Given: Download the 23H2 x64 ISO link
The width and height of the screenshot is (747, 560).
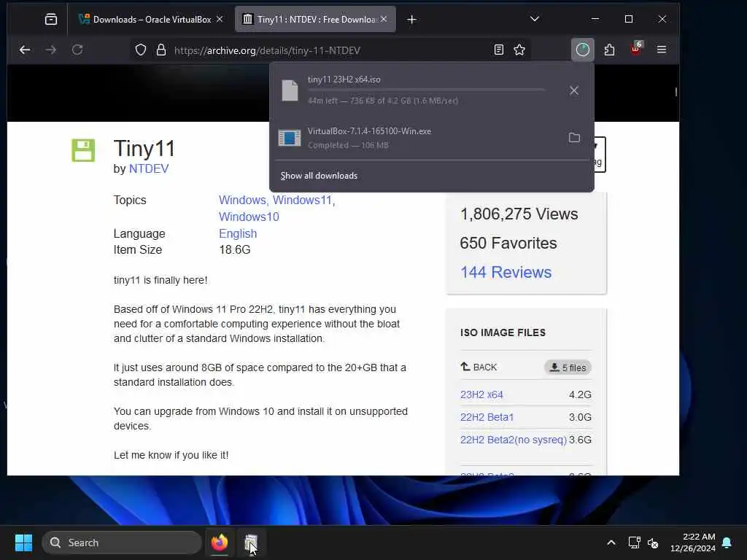Looking at the screenshot, I should pyautogui.click(x=481, y=394).
